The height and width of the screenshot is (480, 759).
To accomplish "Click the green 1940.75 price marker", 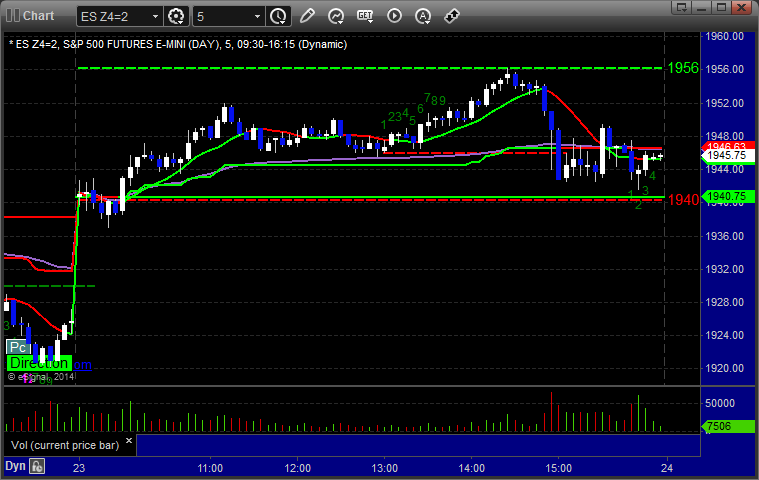I will (728, 196).
